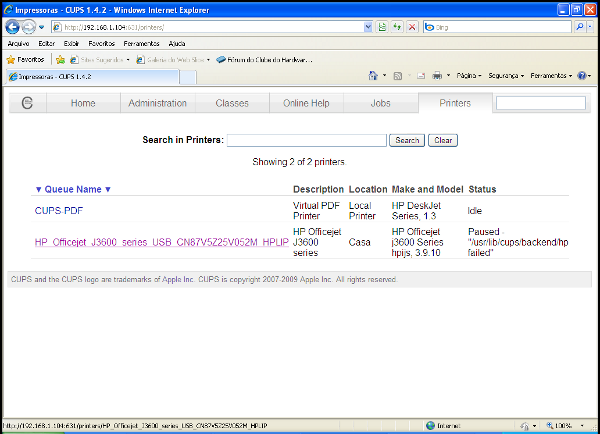The width and height of the screenshot is (600, 434).
Task: Expand the Print icon dropdown arrow
Action: [x=448, y=76]
